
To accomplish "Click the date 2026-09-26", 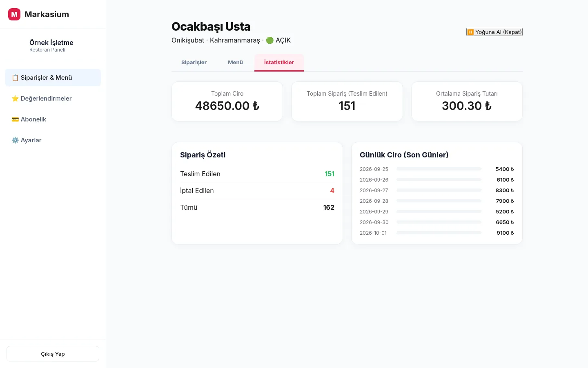I will click(x=374, y=180).
